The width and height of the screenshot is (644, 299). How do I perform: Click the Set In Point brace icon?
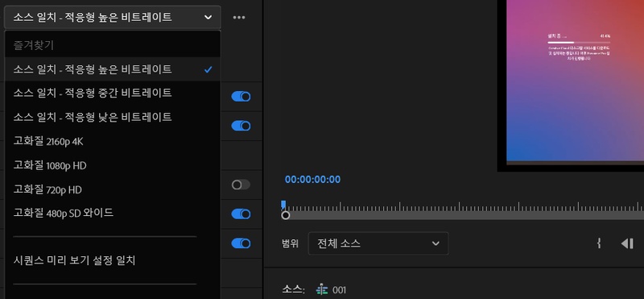599,243
